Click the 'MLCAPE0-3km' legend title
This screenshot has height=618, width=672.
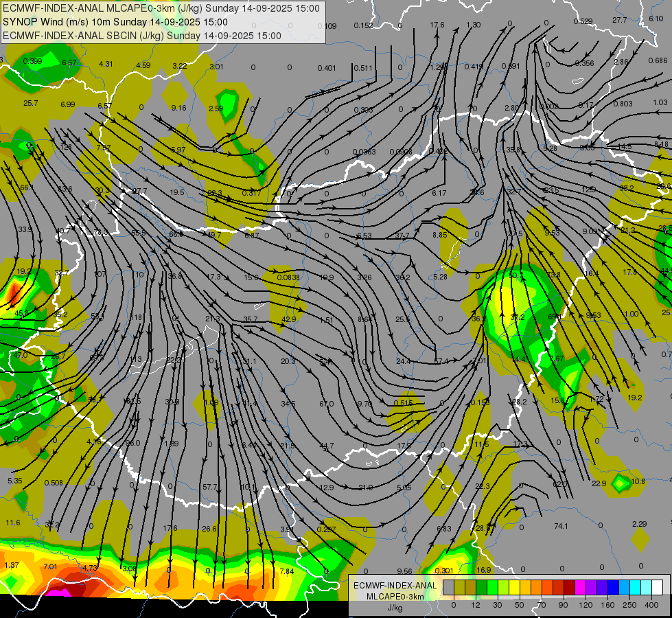click(395, 597)
